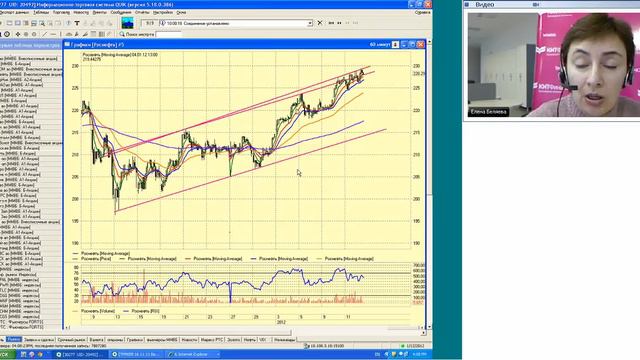This screenshot has width=640, height=360.
Task: Switch to the Нефть tab
Action: pos(250,340)
